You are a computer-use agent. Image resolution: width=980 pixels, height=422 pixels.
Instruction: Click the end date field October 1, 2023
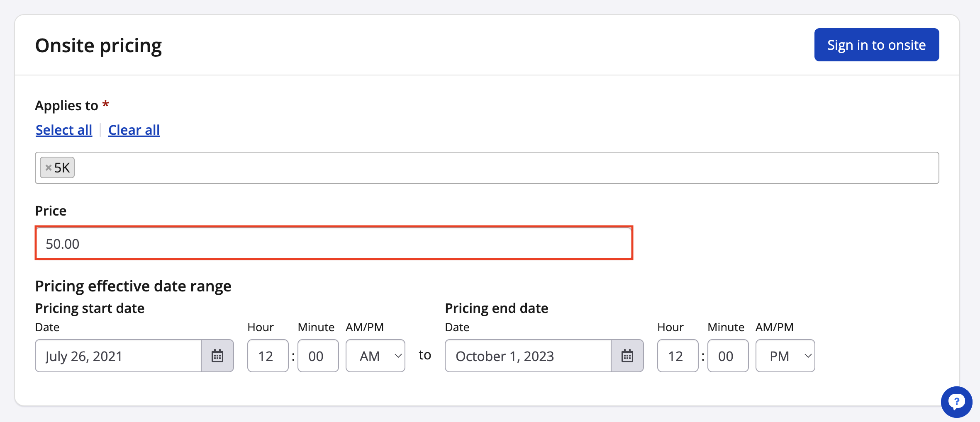[528, 356]
